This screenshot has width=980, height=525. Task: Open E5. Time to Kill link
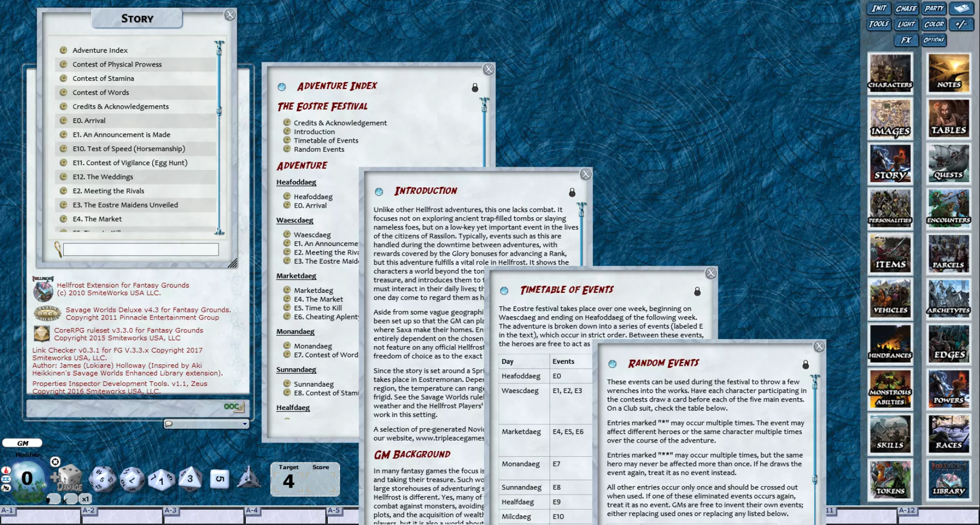(318, 308)
